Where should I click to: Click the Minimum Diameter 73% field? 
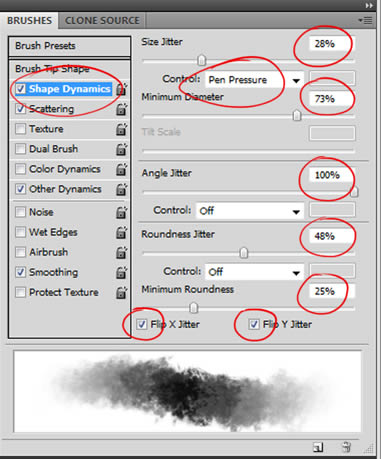332,99
